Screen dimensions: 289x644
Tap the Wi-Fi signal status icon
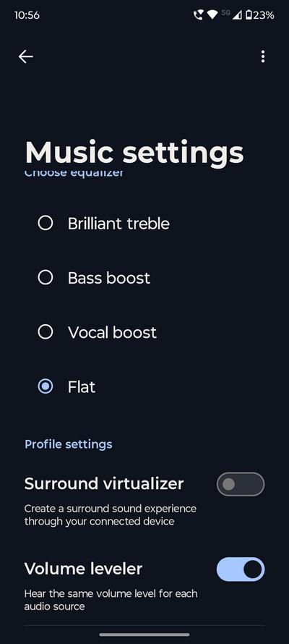[x=212, y=15]
